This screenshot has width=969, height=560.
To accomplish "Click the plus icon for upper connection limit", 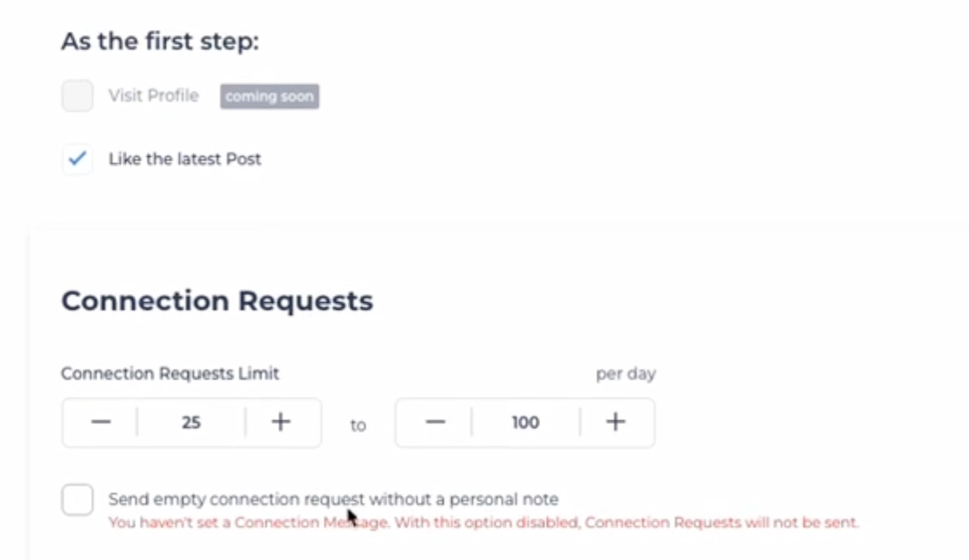I will (615, 423).
